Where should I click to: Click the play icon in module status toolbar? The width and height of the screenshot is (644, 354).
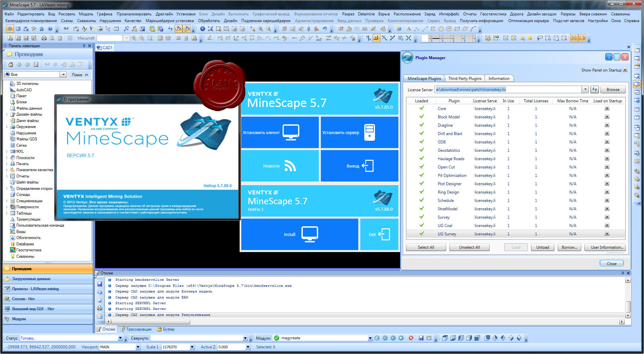[x=393, y=338]
